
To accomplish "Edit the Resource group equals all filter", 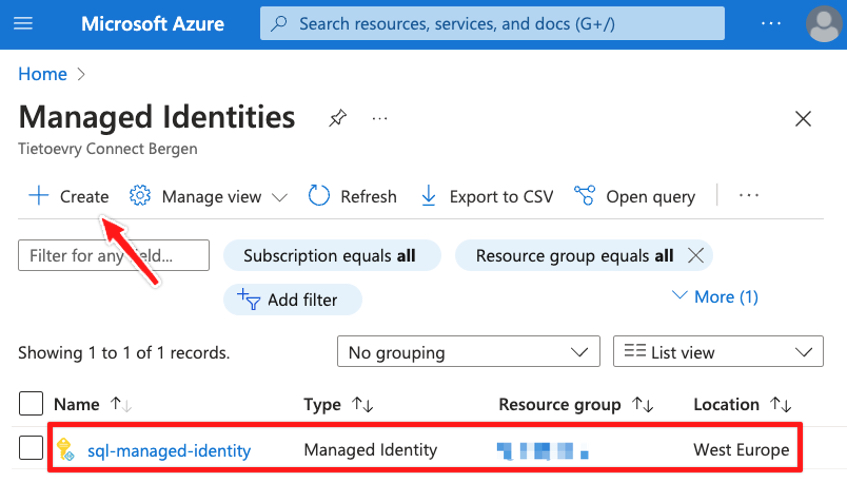I will (x=574, y=255).
